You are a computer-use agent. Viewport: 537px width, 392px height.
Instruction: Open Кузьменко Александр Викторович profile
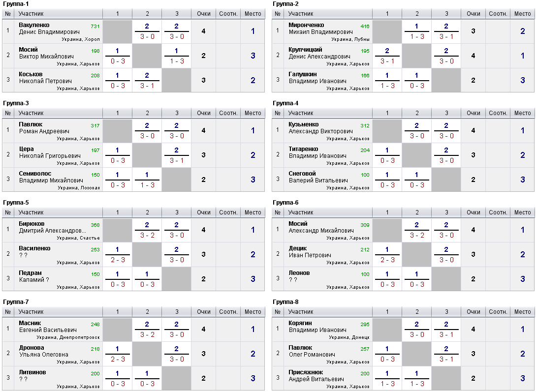tap(320, 128)
